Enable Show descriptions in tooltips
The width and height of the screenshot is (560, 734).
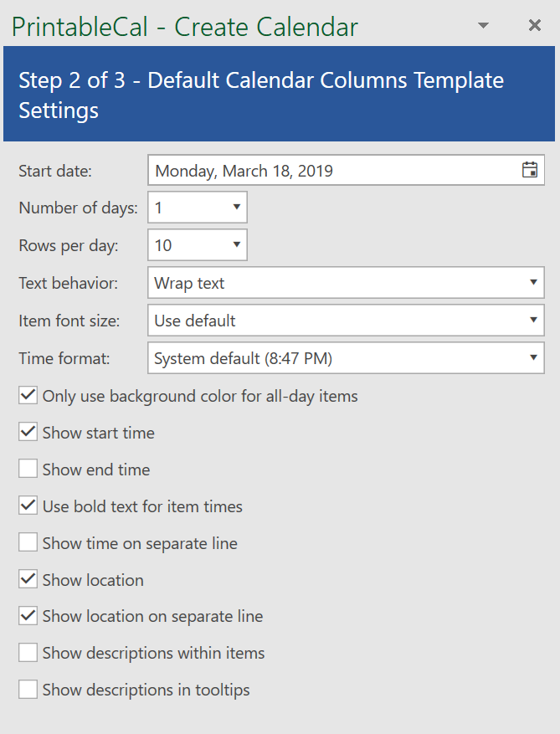[x=28, y=690]
